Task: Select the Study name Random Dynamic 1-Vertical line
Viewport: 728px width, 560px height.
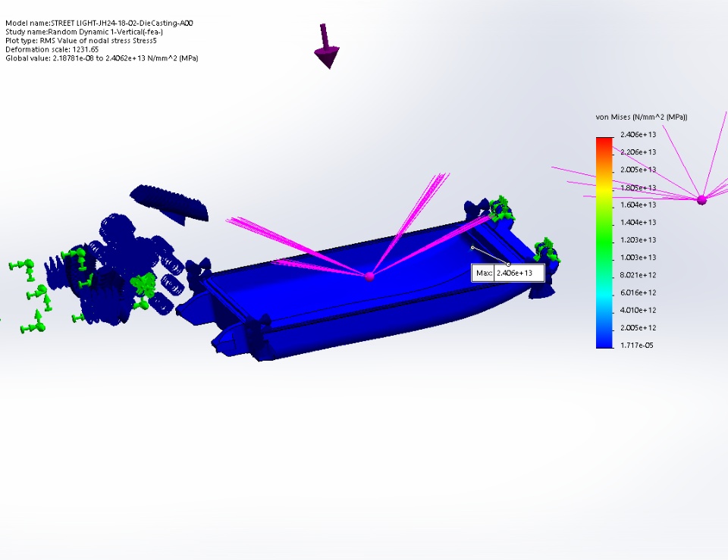Action: click(x=84, y=32)
